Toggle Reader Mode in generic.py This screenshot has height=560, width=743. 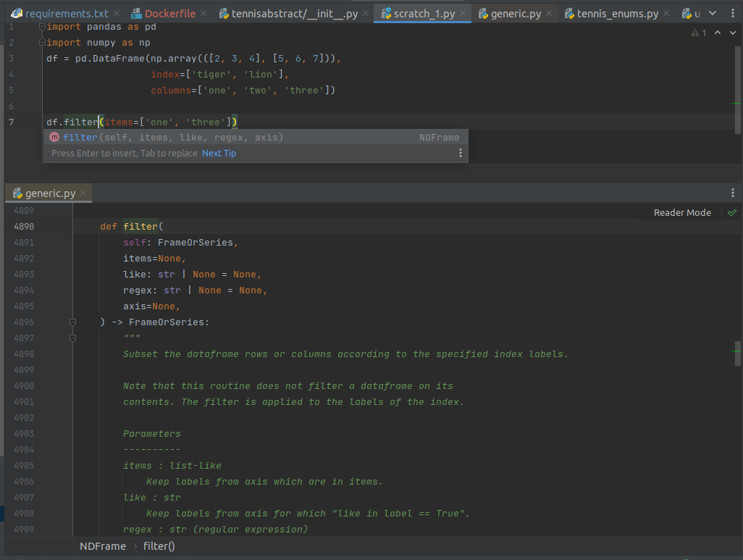682,212
